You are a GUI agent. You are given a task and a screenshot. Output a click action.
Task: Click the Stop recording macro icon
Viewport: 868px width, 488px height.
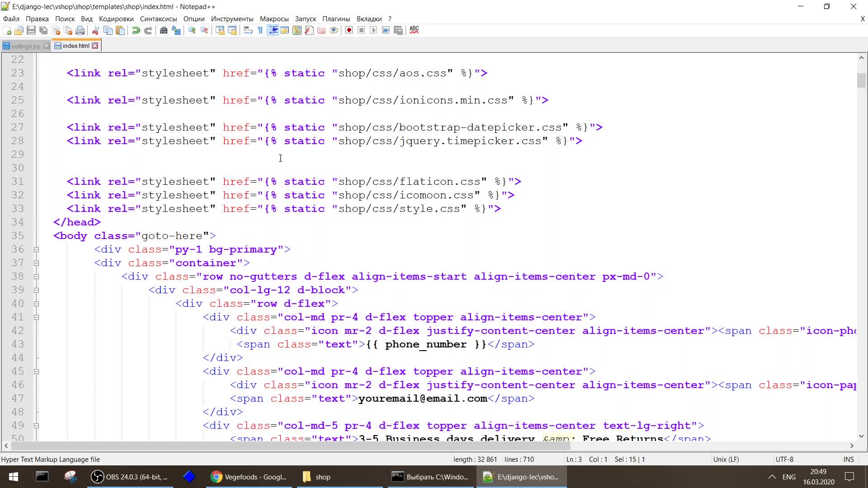point(361,30)
